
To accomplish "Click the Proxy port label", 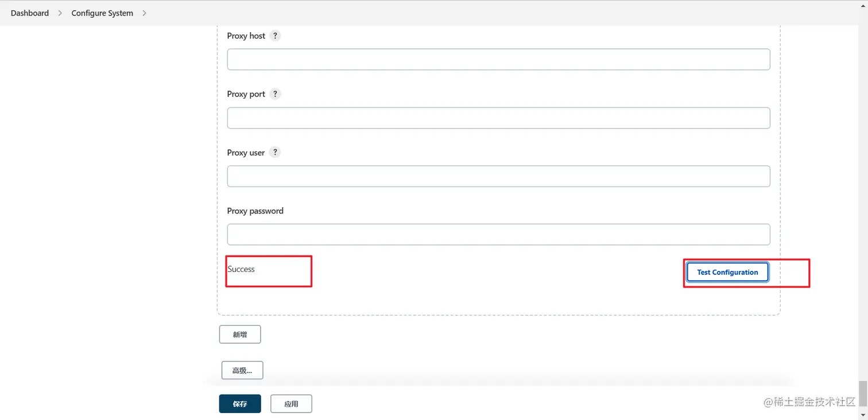I will [246, 94].
